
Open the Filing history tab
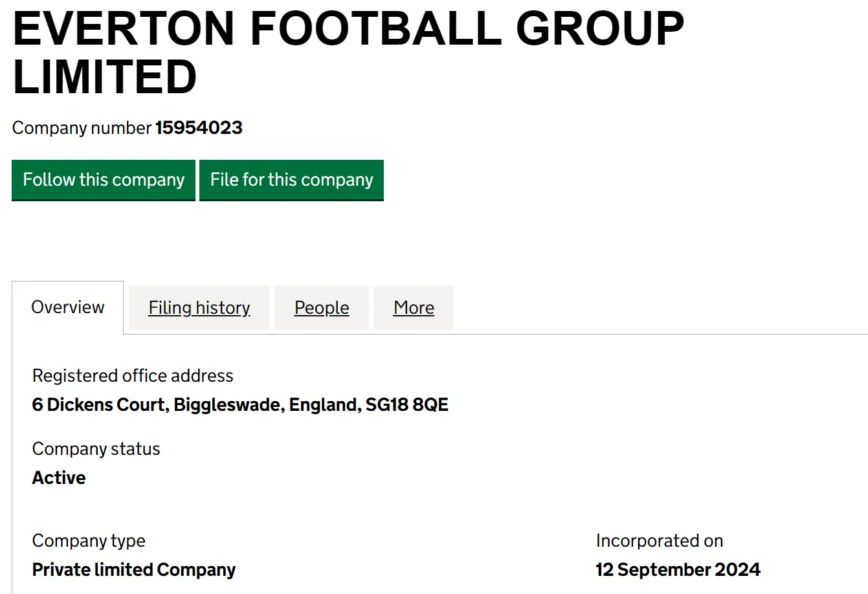(199, 308)
